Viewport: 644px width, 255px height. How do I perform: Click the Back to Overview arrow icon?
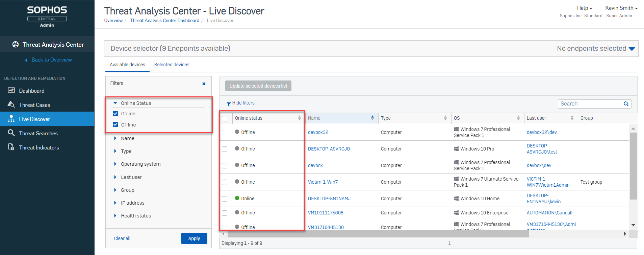[x=26, y=60]
